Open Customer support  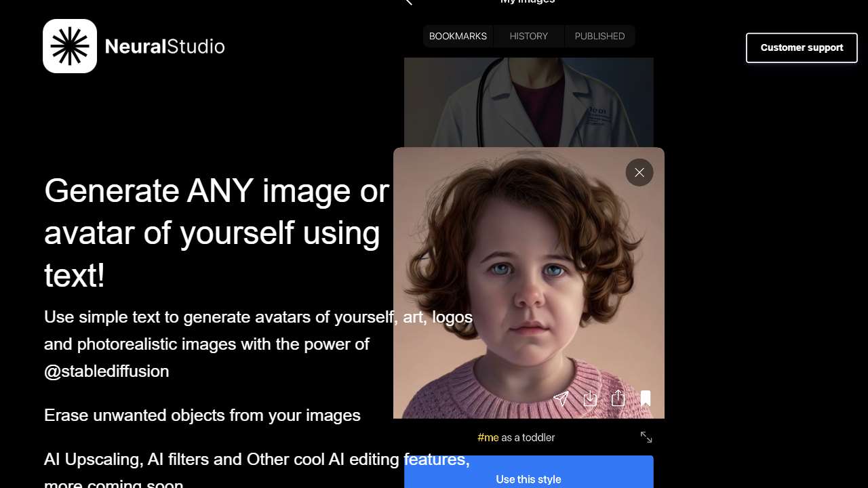tap(802, 47)
